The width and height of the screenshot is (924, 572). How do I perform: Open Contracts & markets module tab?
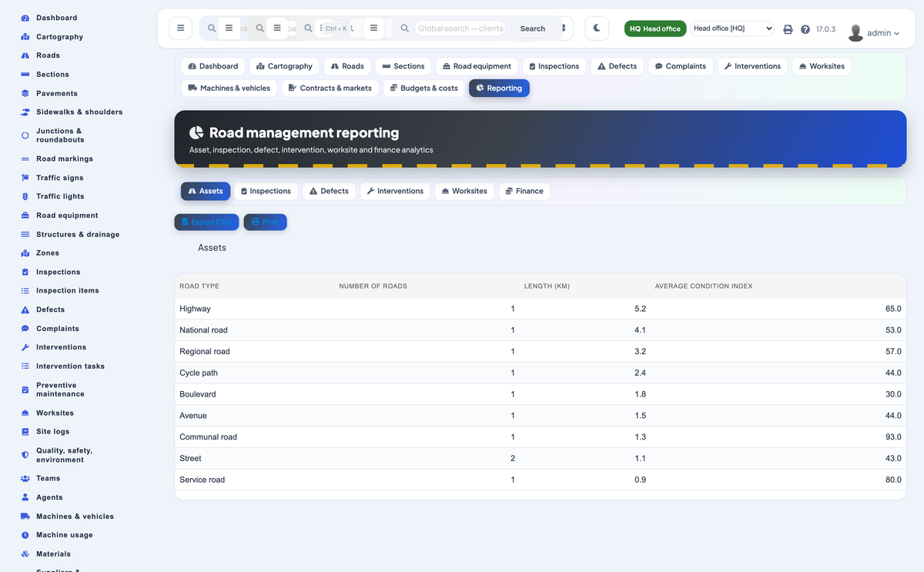coord(330,88)
